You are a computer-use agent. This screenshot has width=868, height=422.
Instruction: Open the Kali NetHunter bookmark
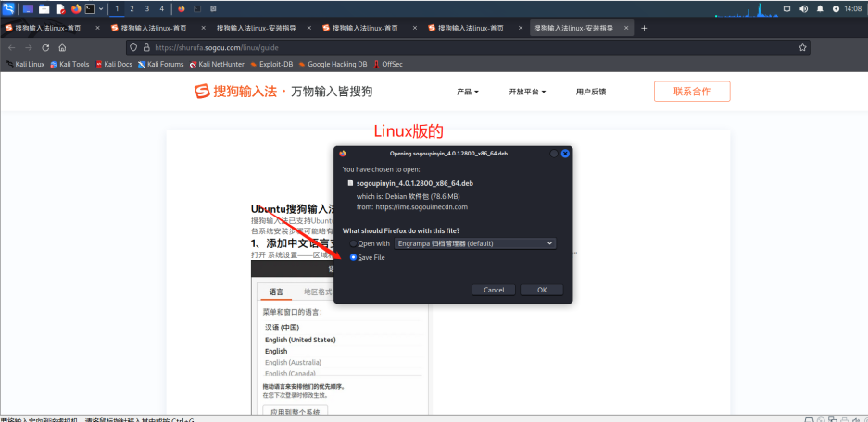[x=217, y=64]
